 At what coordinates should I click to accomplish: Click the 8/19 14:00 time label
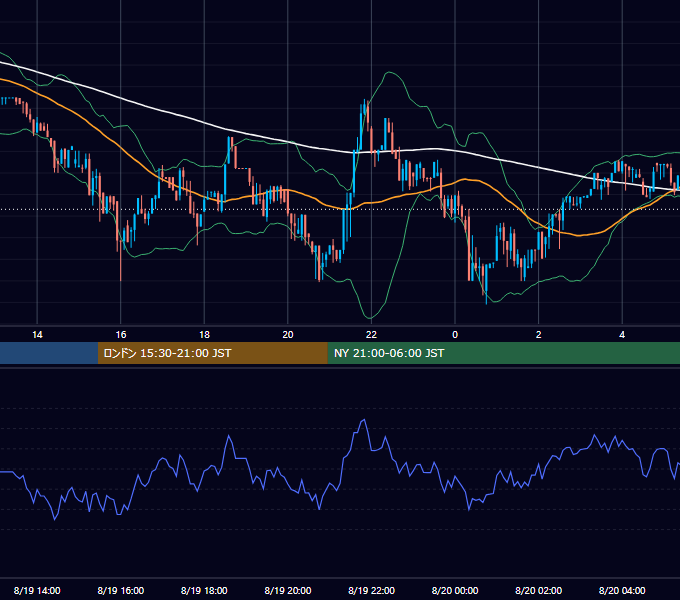click(37, 590)
